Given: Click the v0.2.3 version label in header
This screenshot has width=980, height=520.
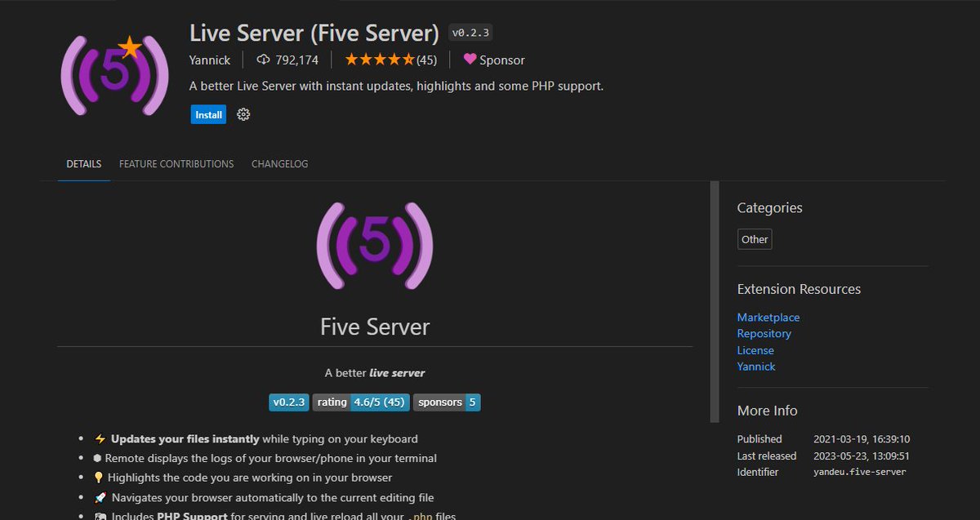Looking at the screenshot, I should click(x=470, y=33).
